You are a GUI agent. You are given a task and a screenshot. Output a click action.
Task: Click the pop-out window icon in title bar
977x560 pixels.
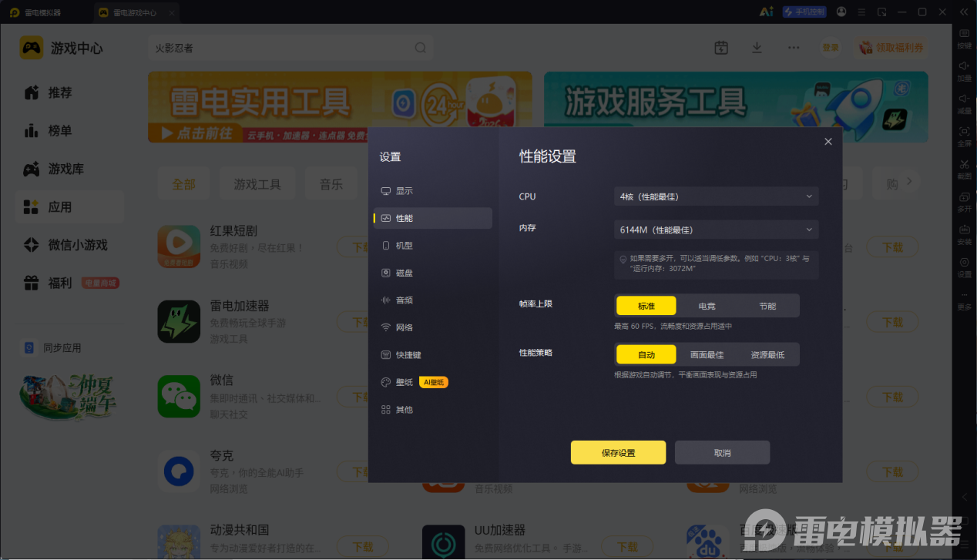click(x=882, y=12)
